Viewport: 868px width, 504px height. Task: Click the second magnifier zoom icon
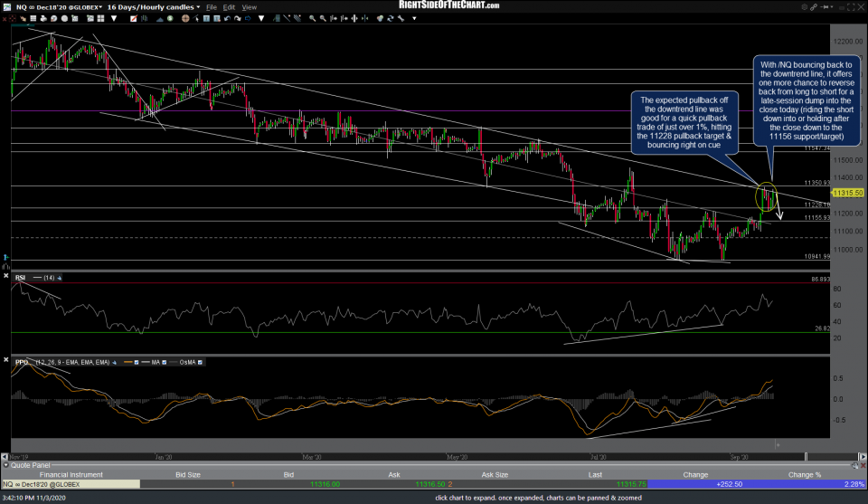[x=323, y=18]
